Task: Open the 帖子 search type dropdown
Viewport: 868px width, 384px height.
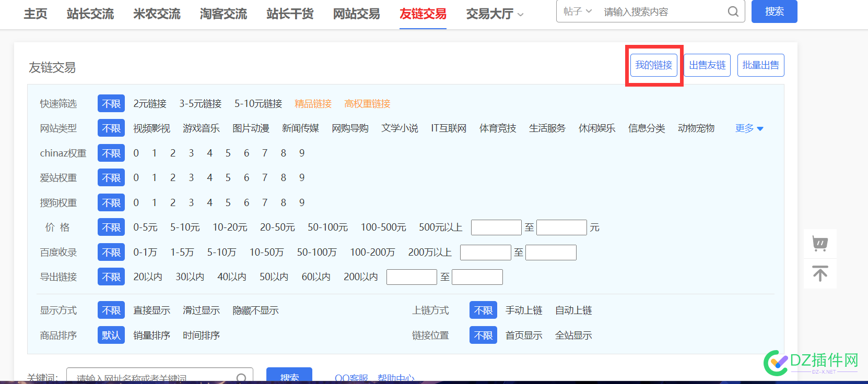Action: click(578, 11)
